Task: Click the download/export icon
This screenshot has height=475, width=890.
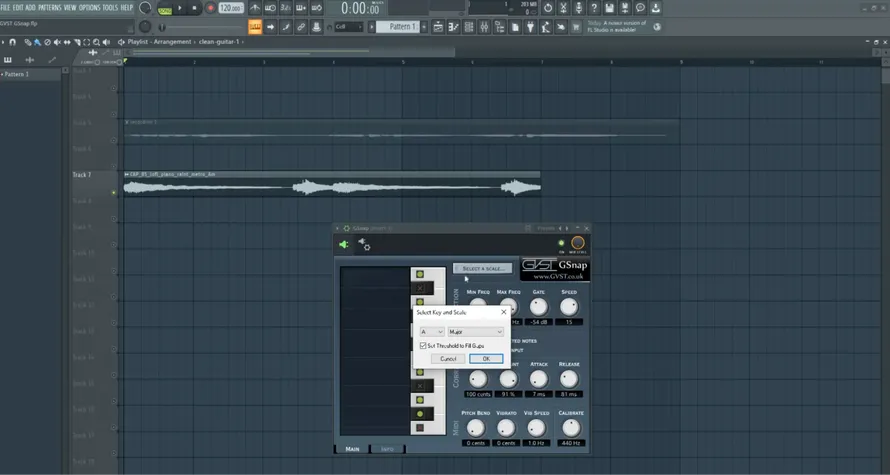Action: coord(655,8)
